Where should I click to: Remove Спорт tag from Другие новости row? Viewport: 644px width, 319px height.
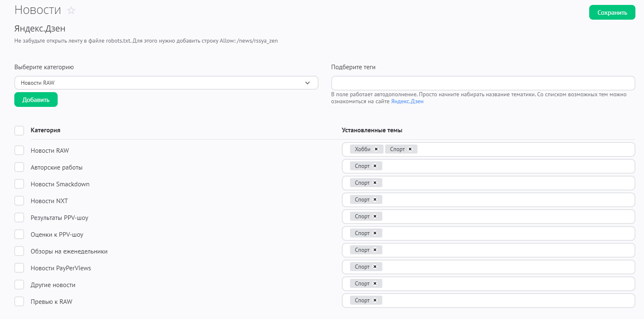[x=375, y=283]
